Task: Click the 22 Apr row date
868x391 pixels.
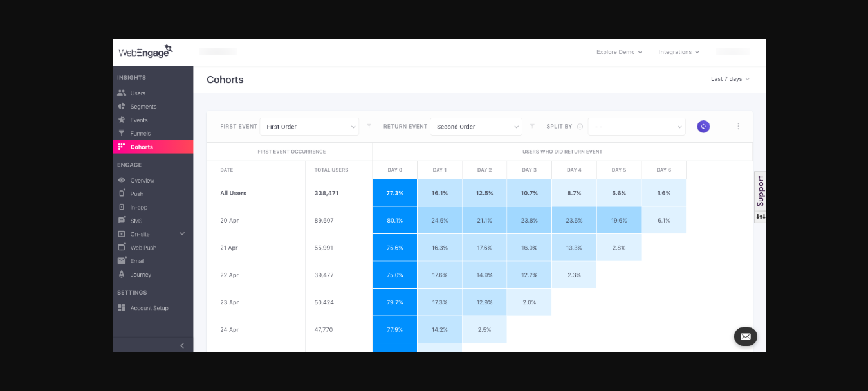Action: [229, 275]
